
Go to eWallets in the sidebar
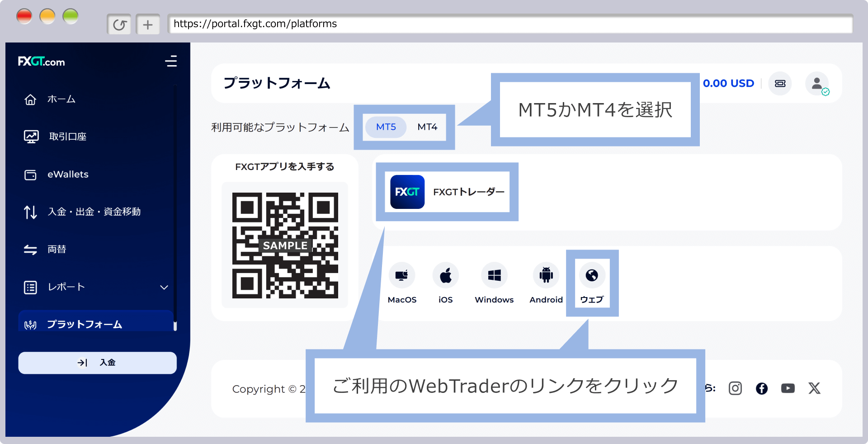pyautogui.click(x=68, y=174)
